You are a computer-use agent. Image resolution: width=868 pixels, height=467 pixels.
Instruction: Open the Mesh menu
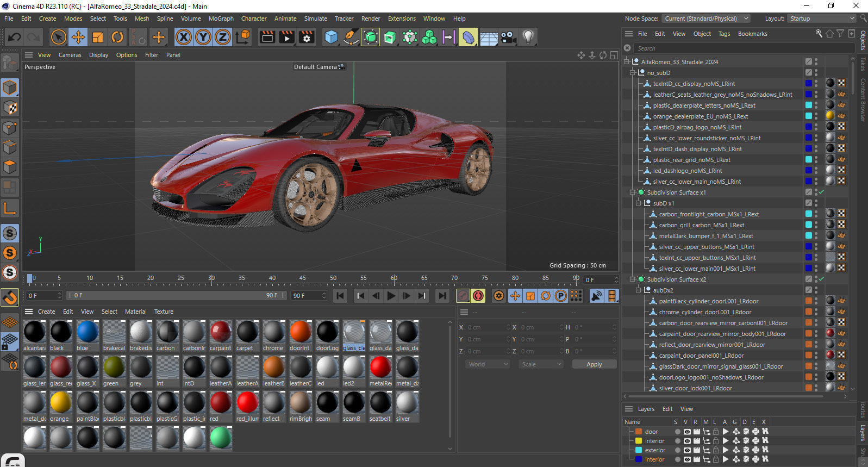click(x=142, y=18)
